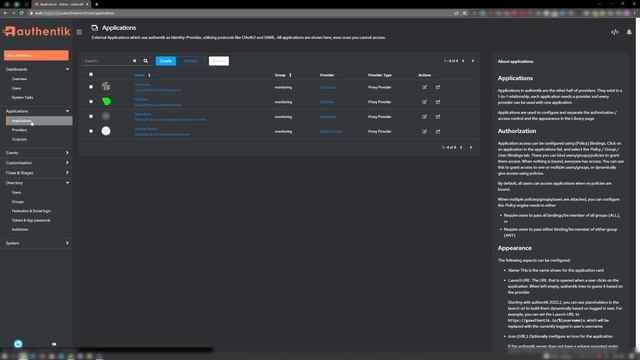Open a new browser tab
This screenshot has height=360, width=640.
click(x=97, y=4)
